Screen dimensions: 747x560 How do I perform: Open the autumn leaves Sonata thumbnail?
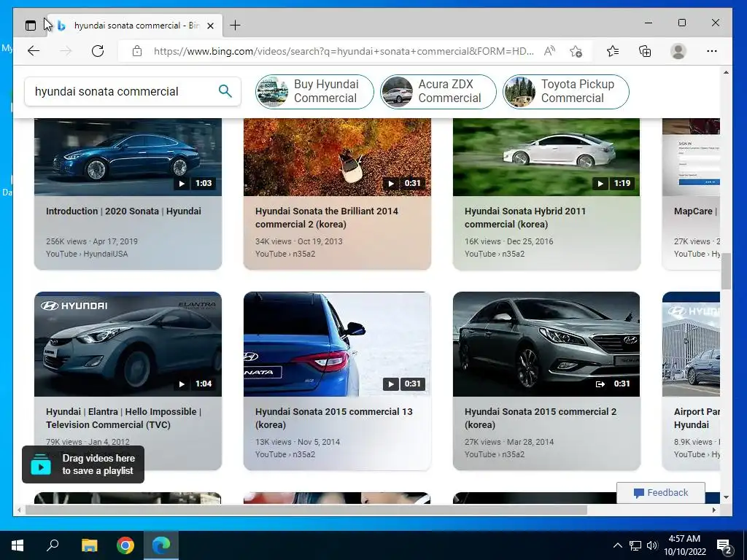[337, 157]
